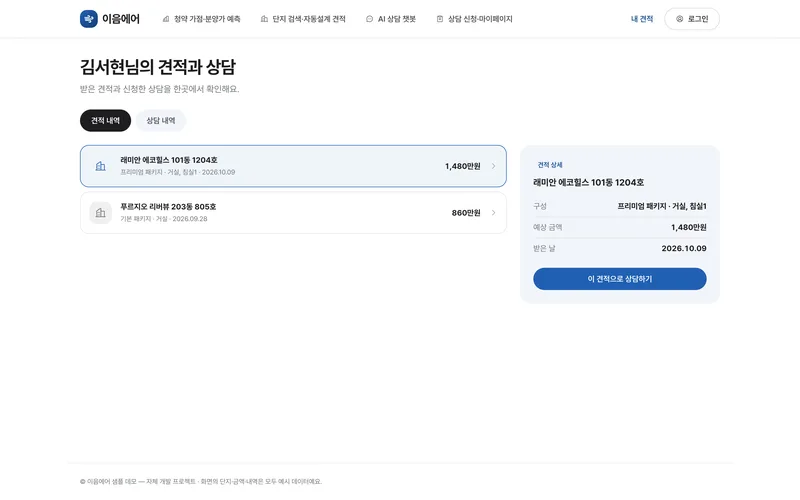This screenshot has width=800, height=500.
Task: Go to AI 상담 챗봇 page
Action: pos(391,19)
